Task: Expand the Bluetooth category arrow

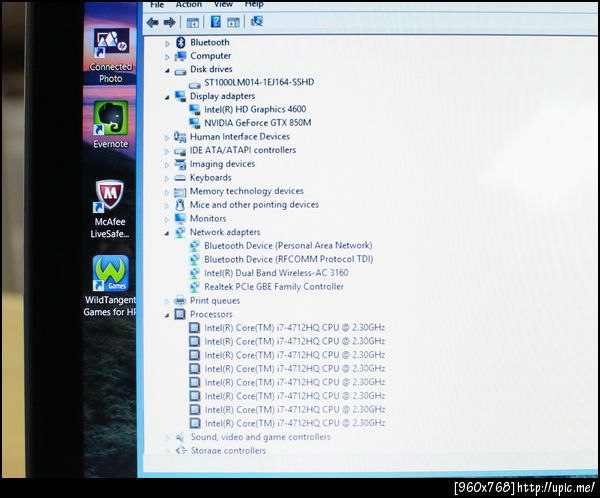Action: click(x=167, y=44)
